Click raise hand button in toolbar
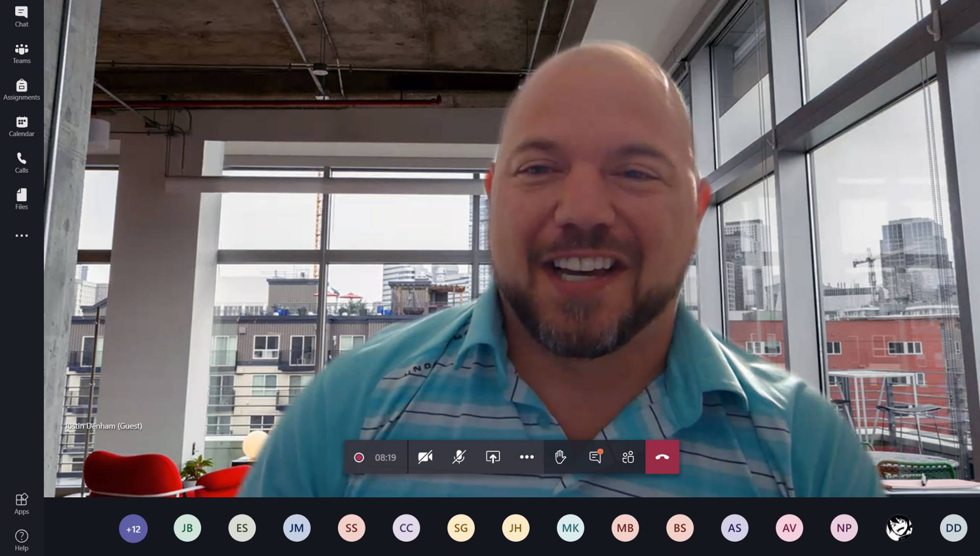The width and height of the screenshot is (980, 556). [560, 457]
